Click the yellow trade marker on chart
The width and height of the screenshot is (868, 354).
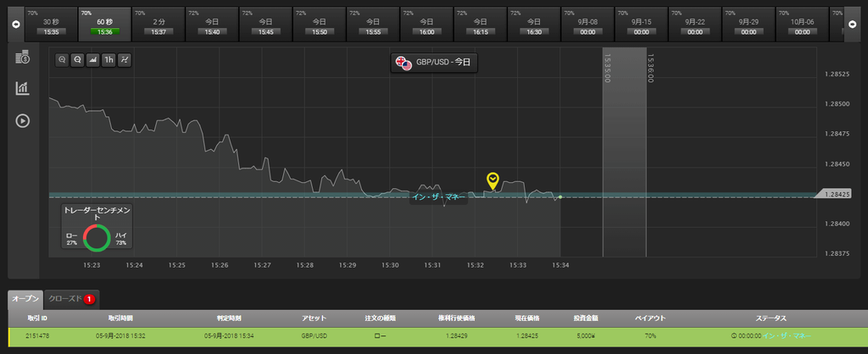(x=492, y=180)
